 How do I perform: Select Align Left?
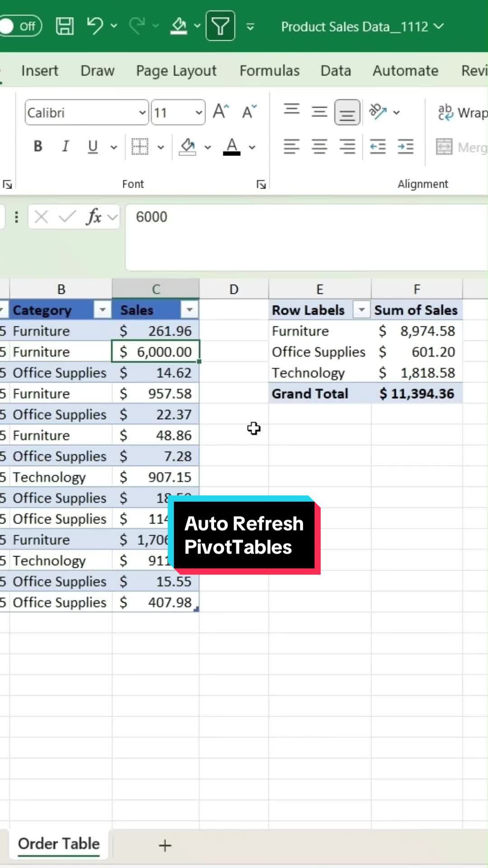point(291,146)
